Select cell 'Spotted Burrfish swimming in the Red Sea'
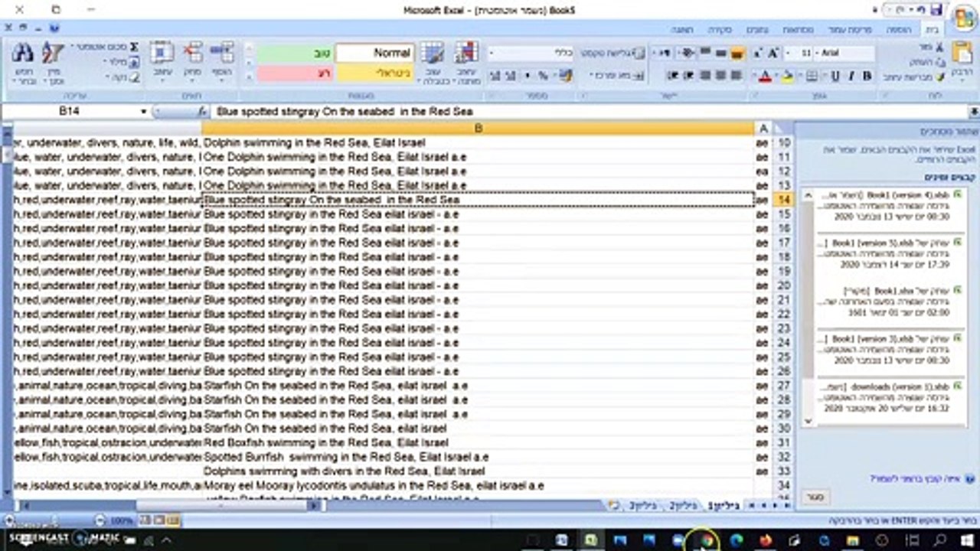 click(x=478, y=457)
